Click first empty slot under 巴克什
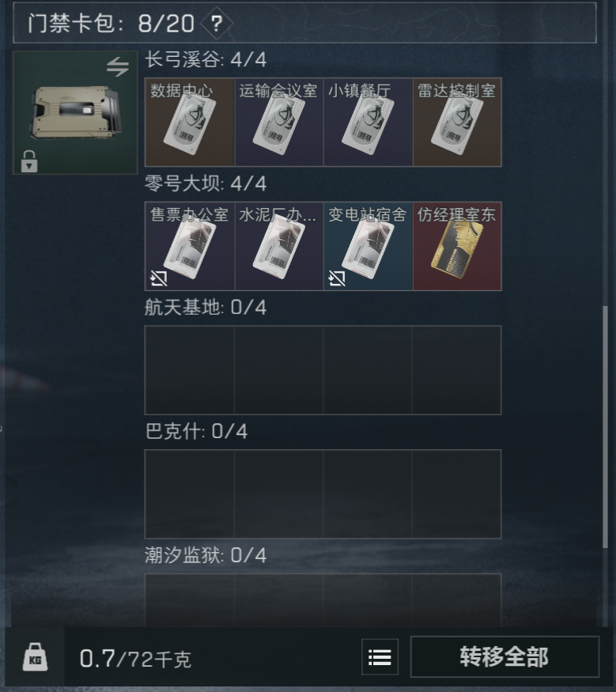The height and width of the screenshot is (692, 616). (x=190, y=494)
